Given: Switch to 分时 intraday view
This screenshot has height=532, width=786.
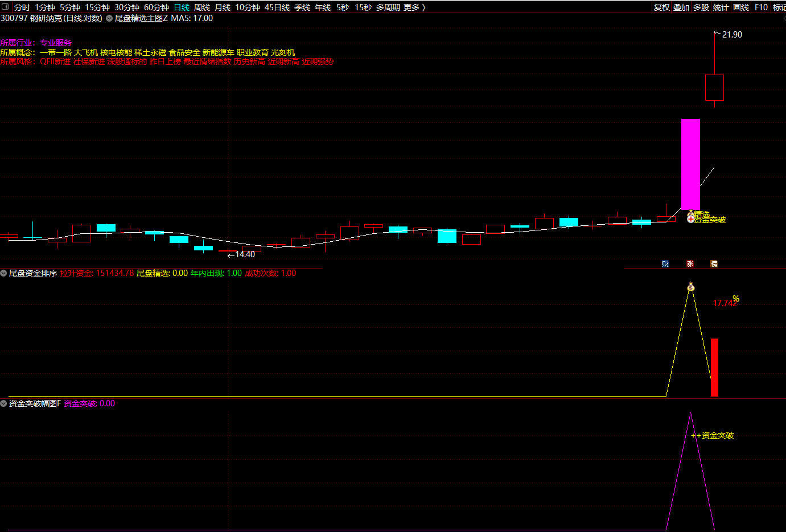Looking at the screenshot, I should pyautogui.click(x=22, y=7).
